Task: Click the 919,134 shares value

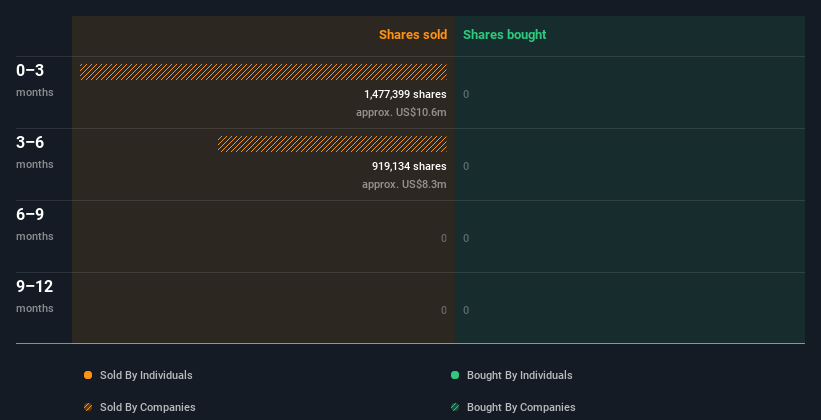Action: point(409,166)
